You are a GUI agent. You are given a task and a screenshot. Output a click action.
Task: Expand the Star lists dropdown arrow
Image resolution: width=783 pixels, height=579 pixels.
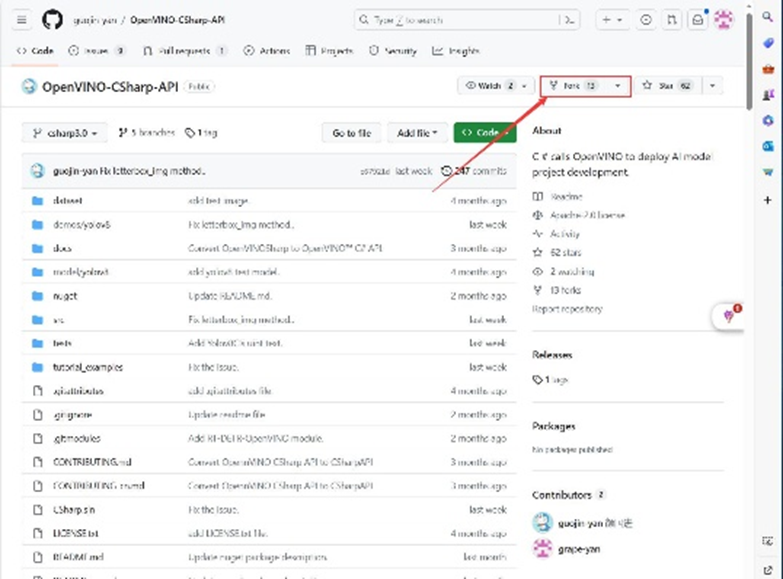pos(713,86)
